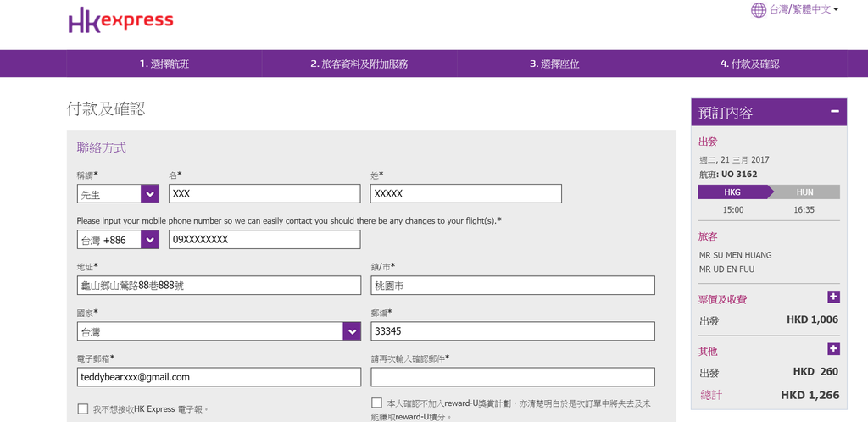Image resolution: width=868 pixels, height=422 pixels.
Task: Click the 地址 address field
Action: [x=219, y=286]
